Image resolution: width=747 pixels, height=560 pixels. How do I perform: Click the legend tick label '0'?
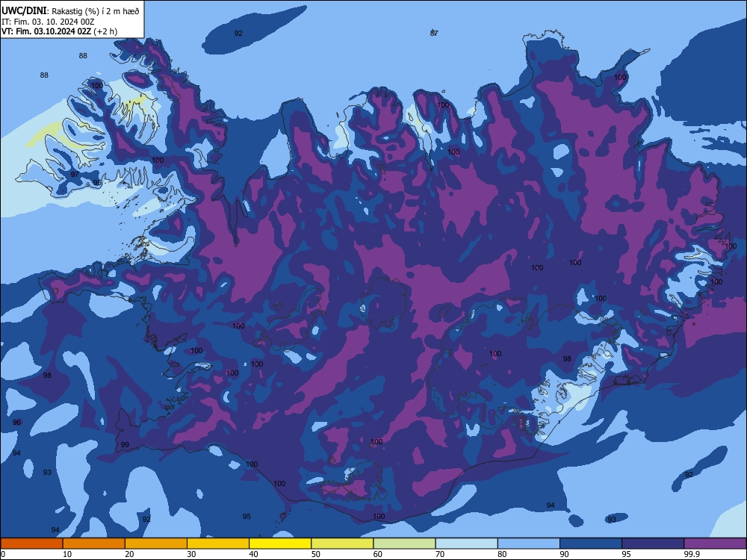3,554
